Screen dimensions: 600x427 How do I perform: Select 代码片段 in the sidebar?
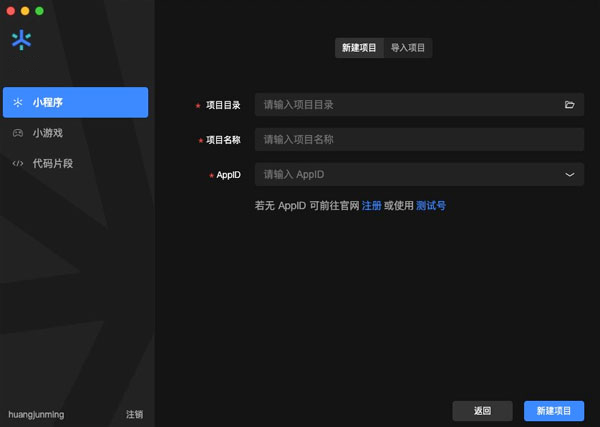point(75,164)
